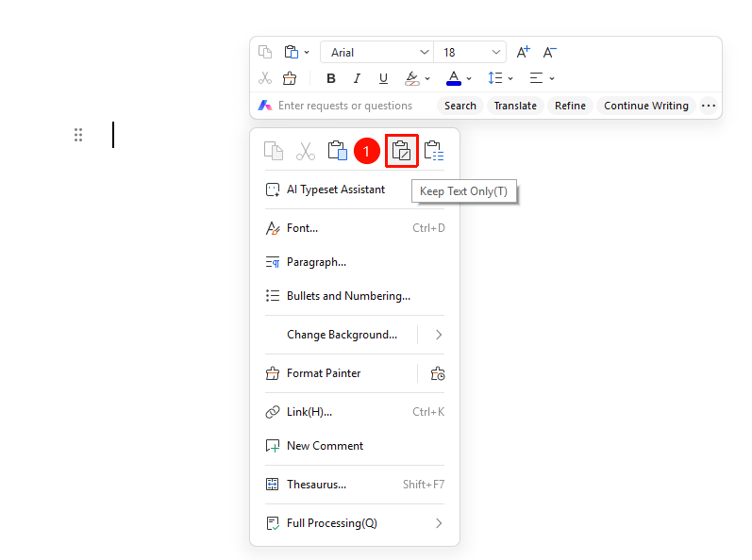Click the Cut scissors icon in mini toolbar
752x560 pixels.
[265, 77]
